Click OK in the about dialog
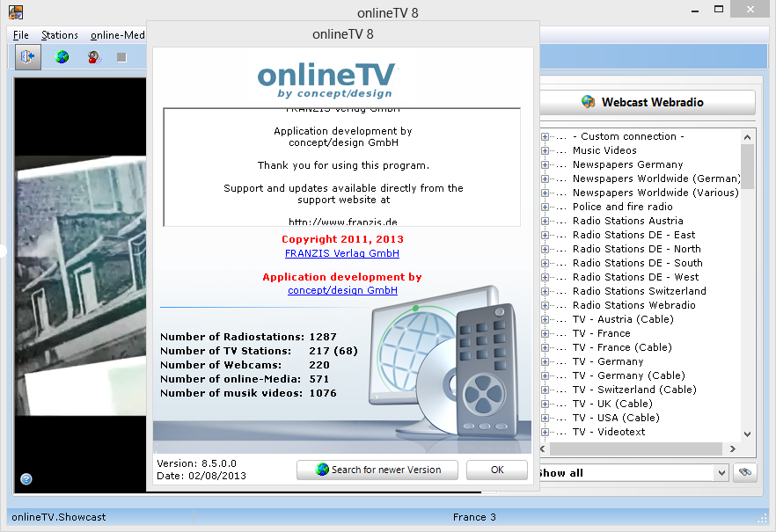 coord(497,470)
